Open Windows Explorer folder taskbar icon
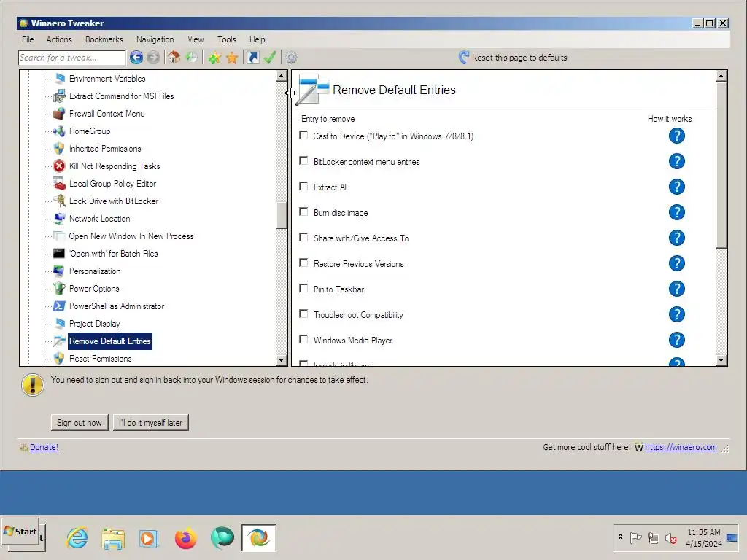The height and width of the screenshot is (560, 747). pyautogui.click(x=113, y=538)
